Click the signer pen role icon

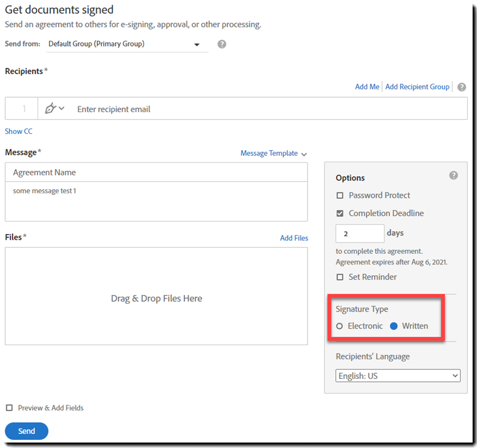click(x=51, y=109)
